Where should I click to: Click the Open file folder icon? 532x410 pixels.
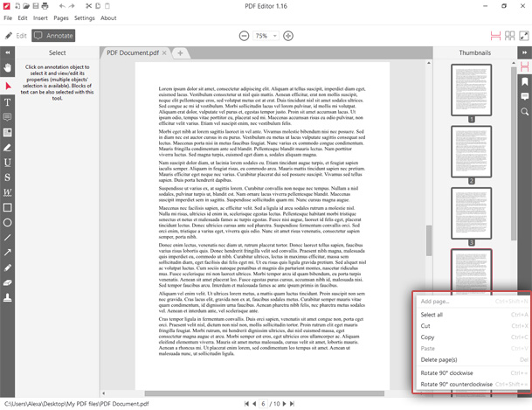point(26,6)
